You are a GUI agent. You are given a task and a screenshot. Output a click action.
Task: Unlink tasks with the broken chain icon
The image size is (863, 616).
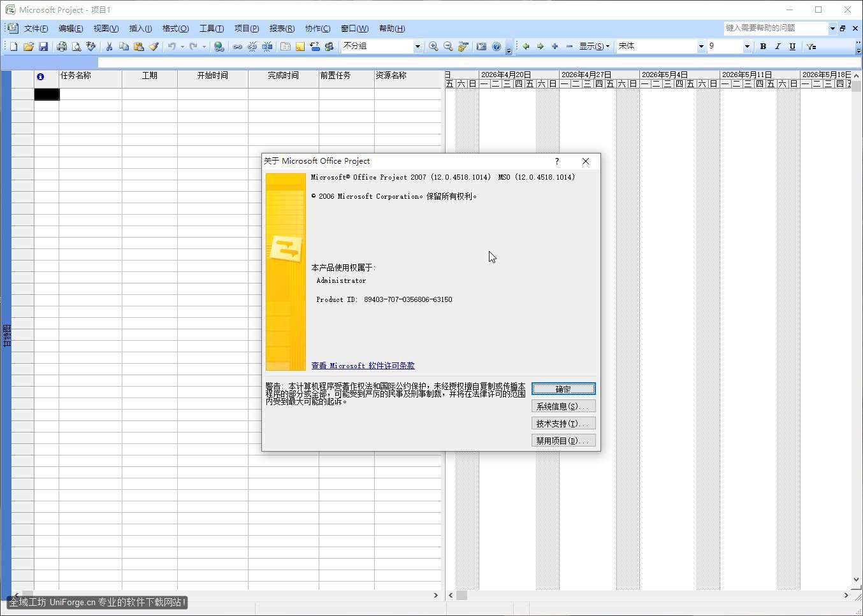tap(252, 47)
